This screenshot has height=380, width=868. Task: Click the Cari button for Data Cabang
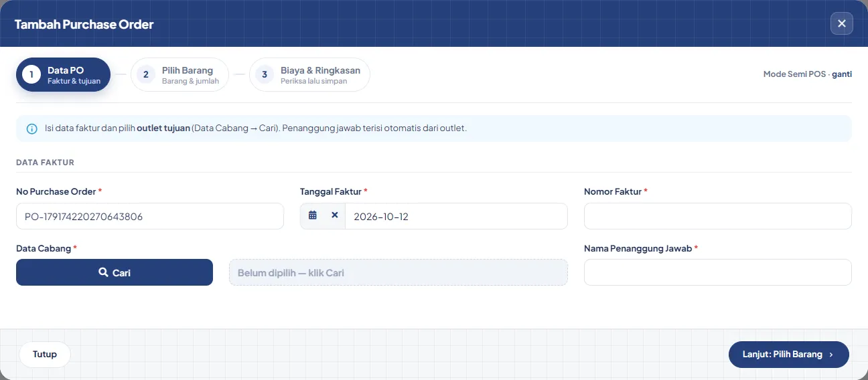115,272
